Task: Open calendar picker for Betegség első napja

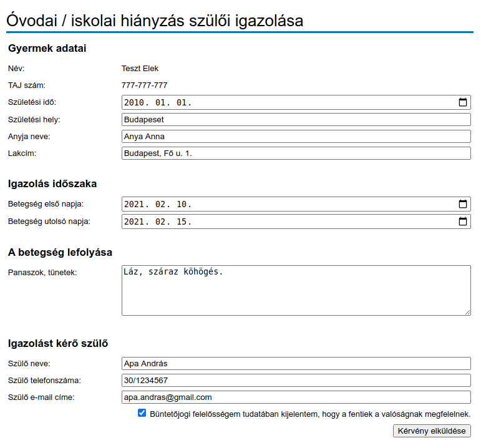Action: (462, 204)
